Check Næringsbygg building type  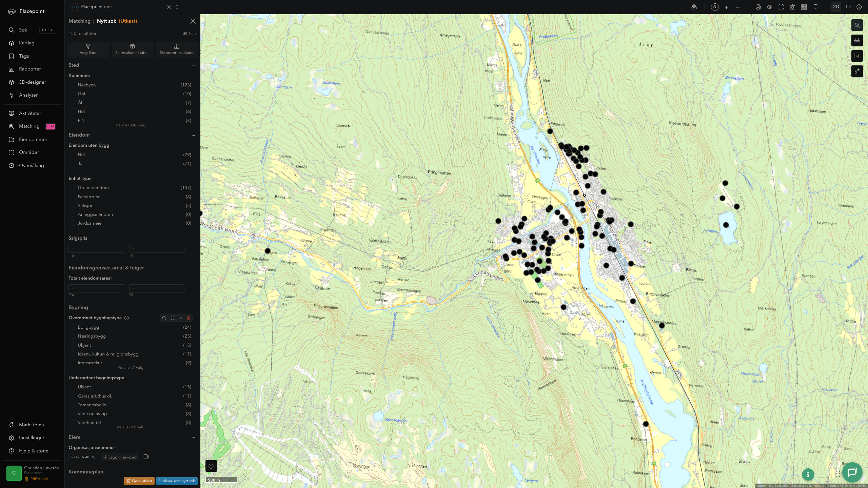click(x=72, y=336)
